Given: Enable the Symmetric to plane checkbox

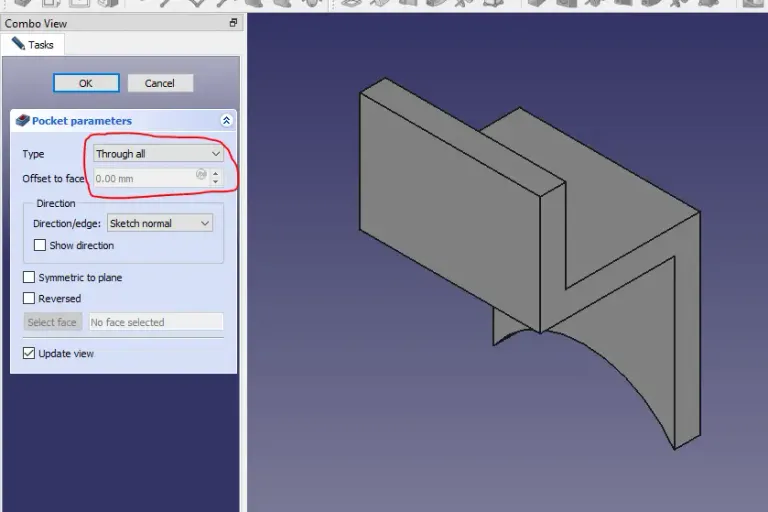Looking at the screenshot, I should 29,277.
